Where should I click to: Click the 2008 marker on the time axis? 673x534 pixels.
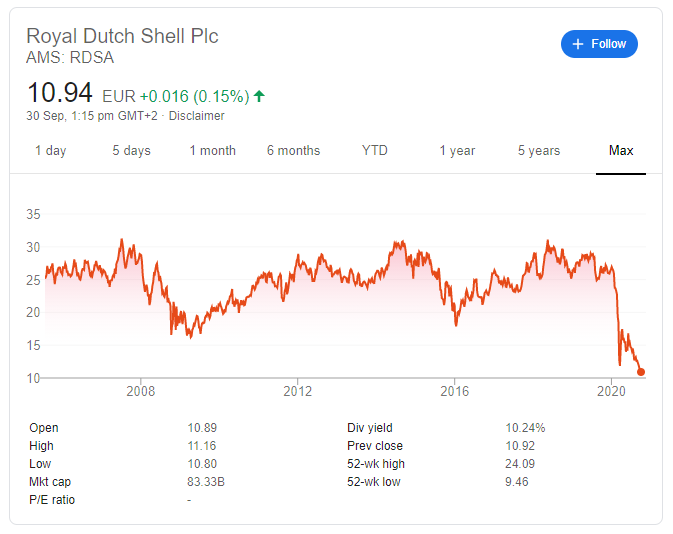pos(140,391)
